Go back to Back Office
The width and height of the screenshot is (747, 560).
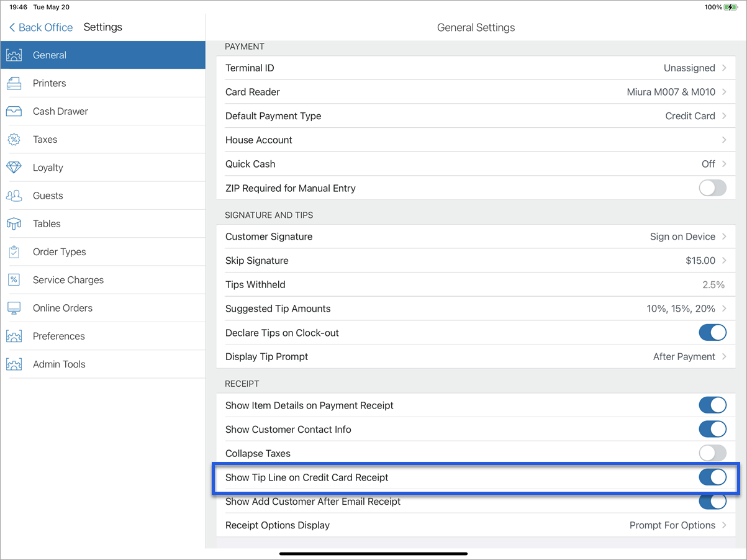[x=41, y=27]
